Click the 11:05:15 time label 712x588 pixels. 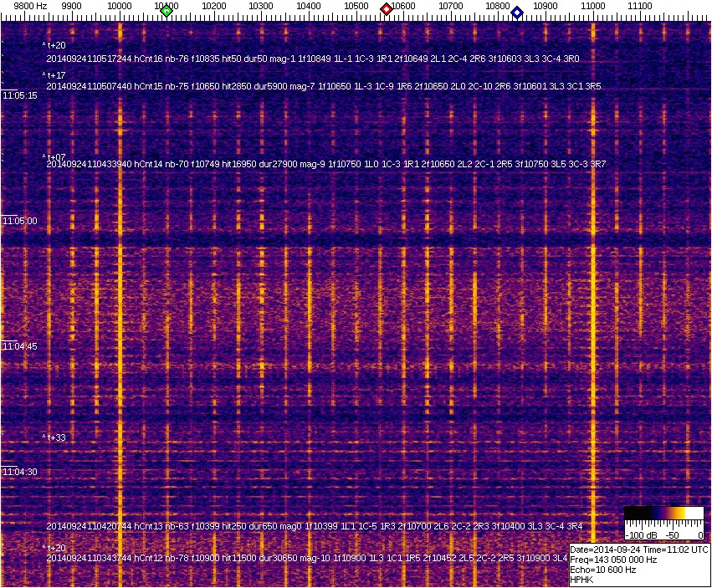tap(20, 96)
